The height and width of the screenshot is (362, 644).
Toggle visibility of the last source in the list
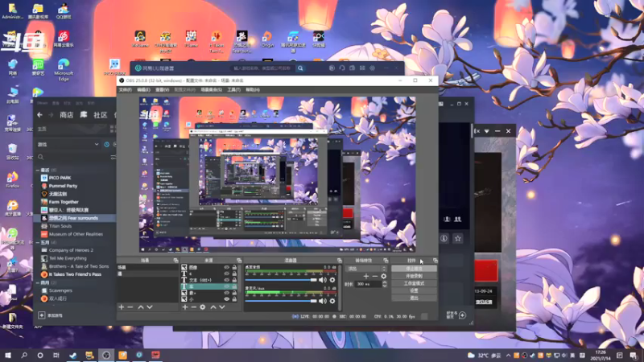(x=226, y=299)
